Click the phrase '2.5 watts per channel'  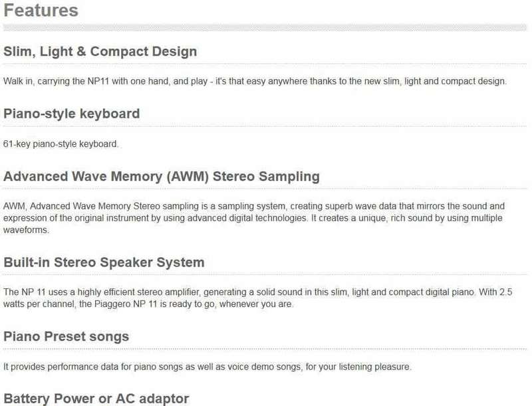tap(258, 298)
